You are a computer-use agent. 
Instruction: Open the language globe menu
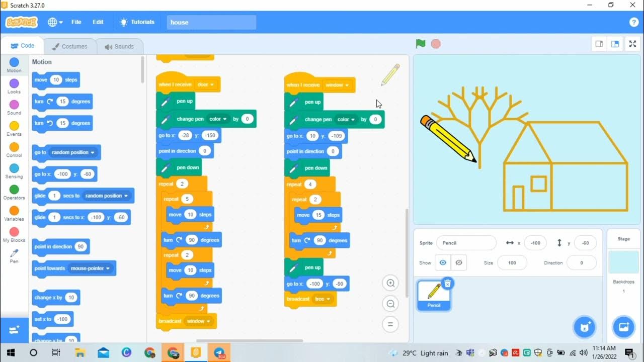coord(55,22)
